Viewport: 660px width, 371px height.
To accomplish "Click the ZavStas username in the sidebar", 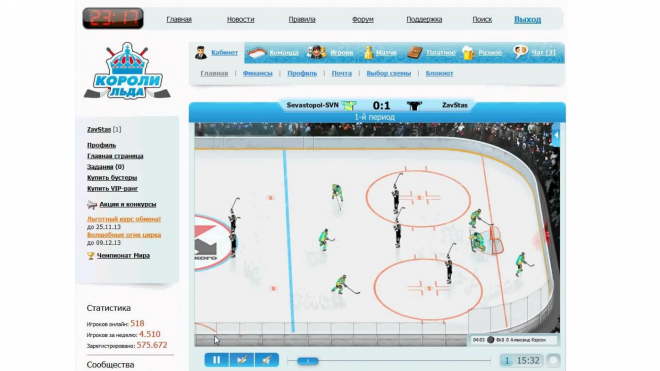I will click(x=99, y=129).
